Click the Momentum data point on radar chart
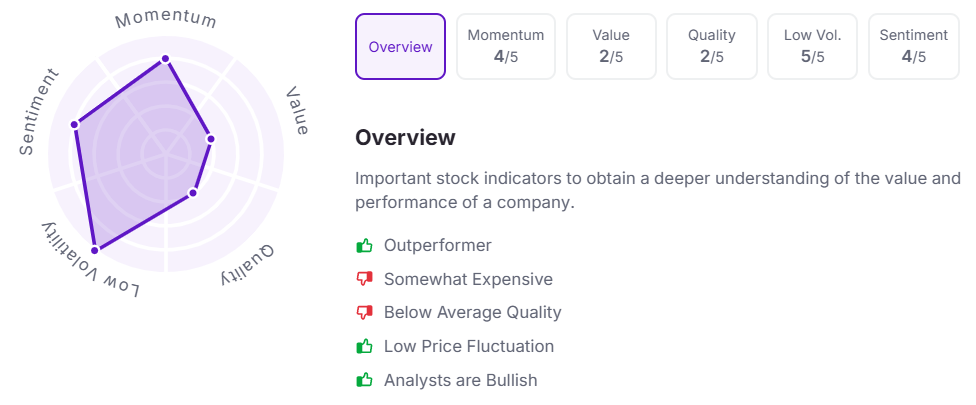 click(x=165, y=59)
